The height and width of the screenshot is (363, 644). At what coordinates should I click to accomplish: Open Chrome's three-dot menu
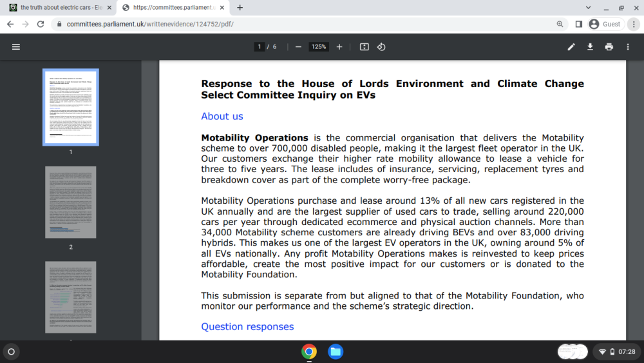634,25
